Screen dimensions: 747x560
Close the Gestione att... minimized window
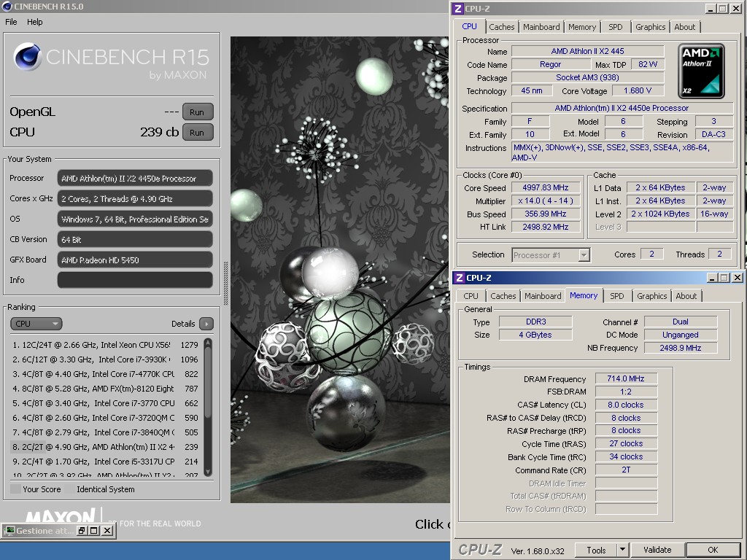(108, 531)
